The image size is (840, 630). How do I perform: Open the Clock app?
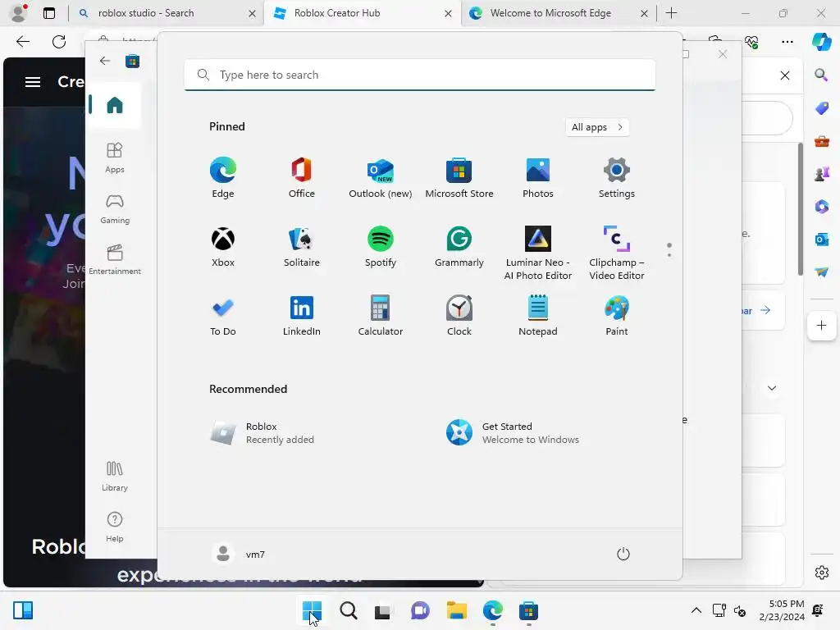point(459,316)
